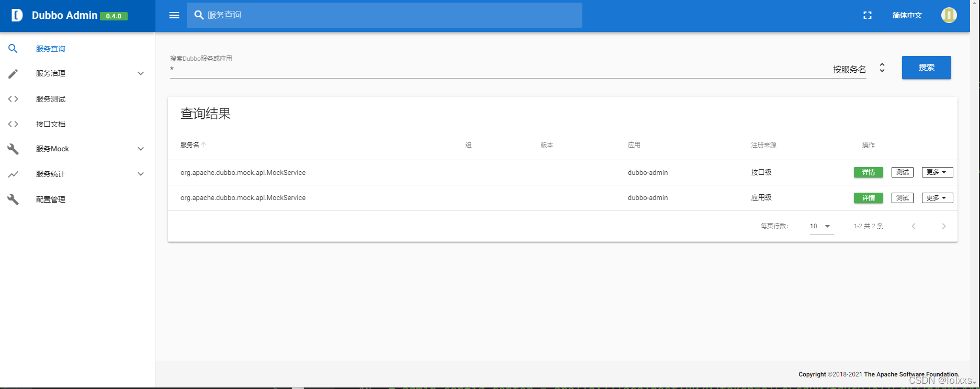The height and width of the screenshot is (389, 980).
Task: Click the Dubbo Admin logo icon
Action: click(x=17, y=15)
